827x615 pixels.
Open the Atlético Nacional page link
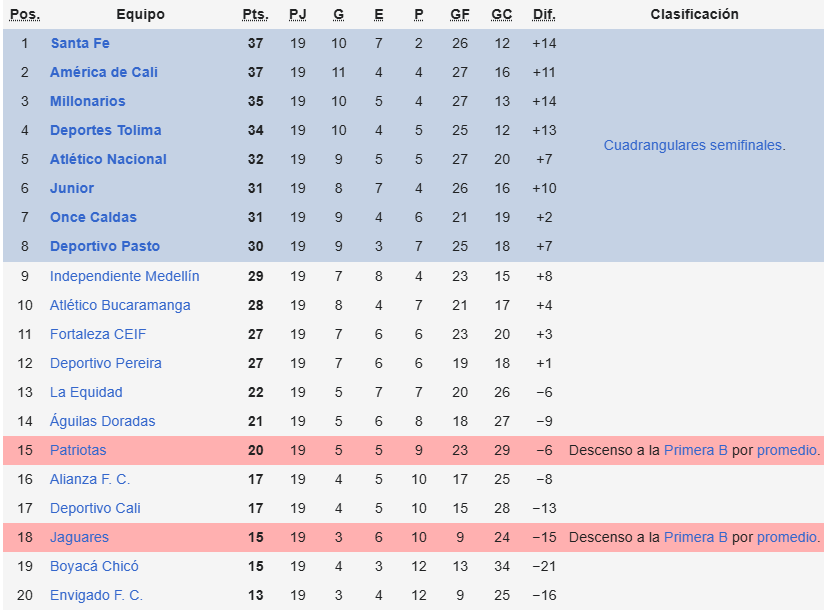coord(108,159)
